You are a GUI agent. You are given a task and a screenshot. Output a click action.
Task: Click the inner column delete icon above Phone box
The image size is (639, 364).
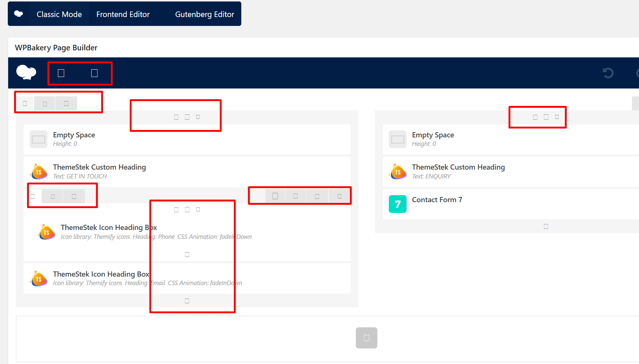(x=198, y=209)
